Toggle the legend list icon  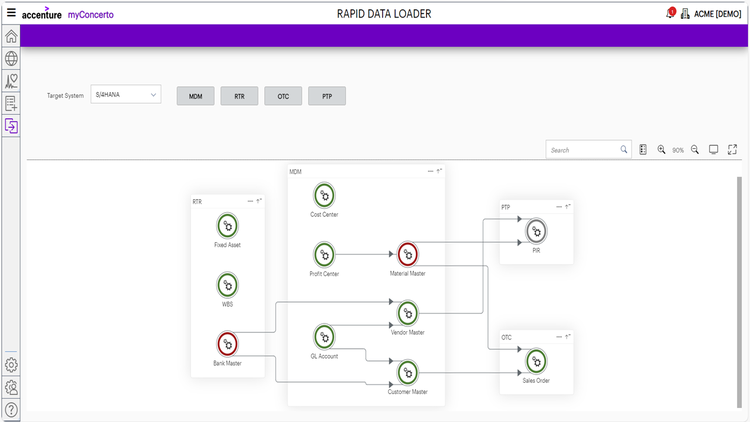click(643, 150)
